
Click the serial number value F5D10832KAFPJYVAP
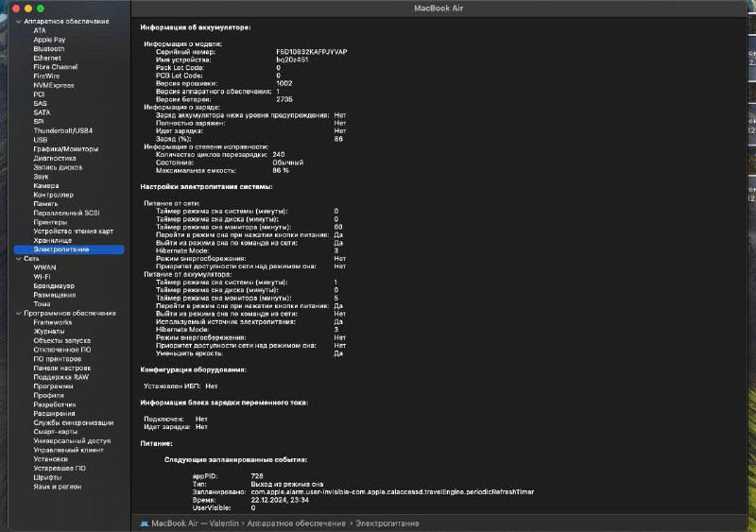coord(312,52)
